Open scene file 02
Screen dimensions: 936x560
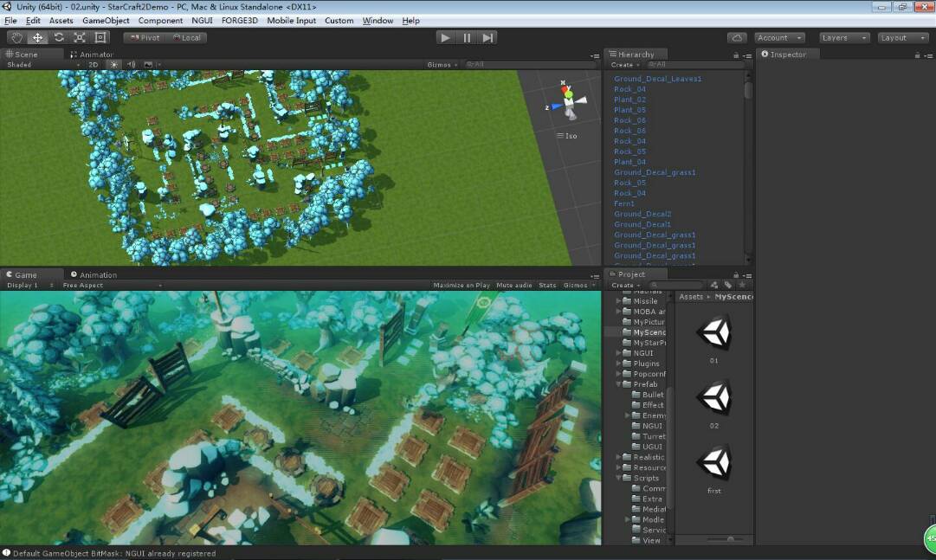[714, 405]
